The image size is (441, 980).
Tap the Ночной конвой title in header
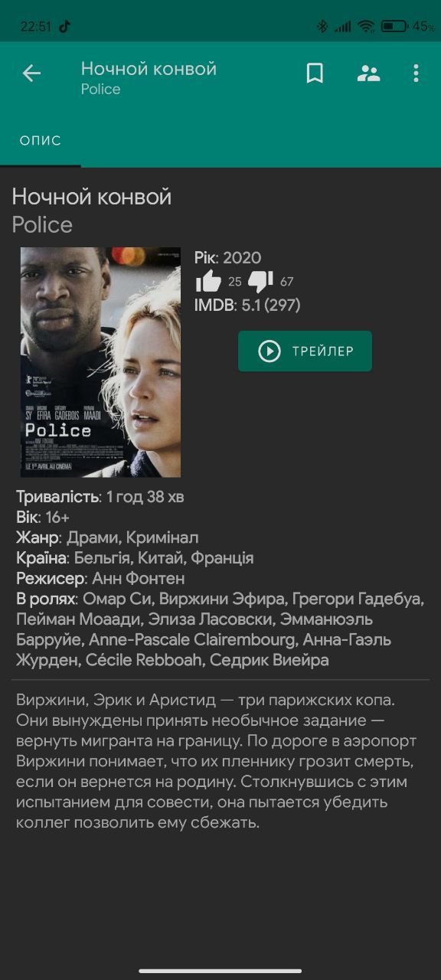149,68
